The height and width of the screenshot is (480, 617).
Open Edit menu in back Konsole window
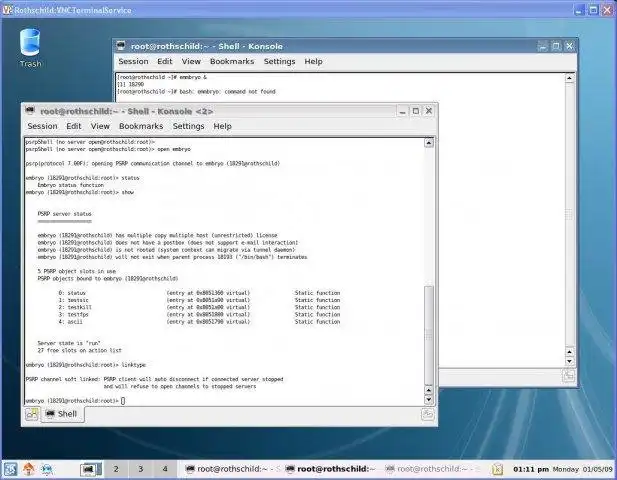tap(164, 61)
